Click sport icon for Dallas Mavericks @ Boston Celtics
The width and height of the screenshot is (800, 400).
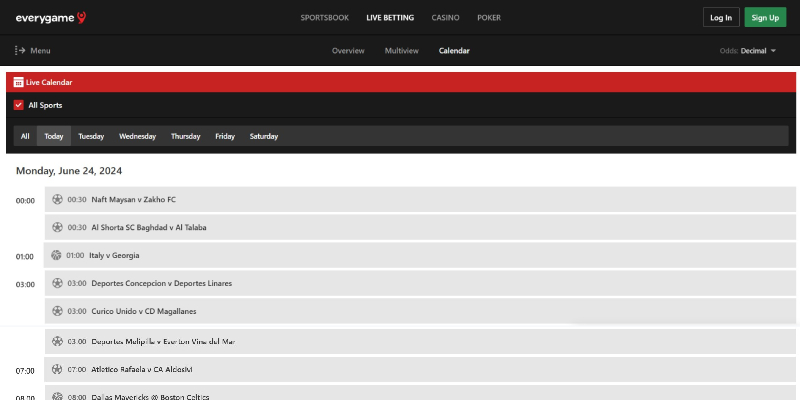coord(58,396)
